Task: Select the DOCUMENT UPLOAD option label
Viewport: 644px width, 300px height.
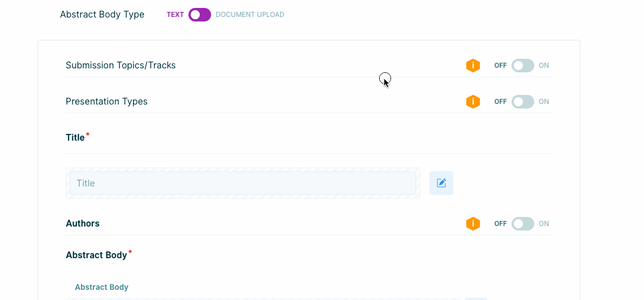Action: pos(250,15)
